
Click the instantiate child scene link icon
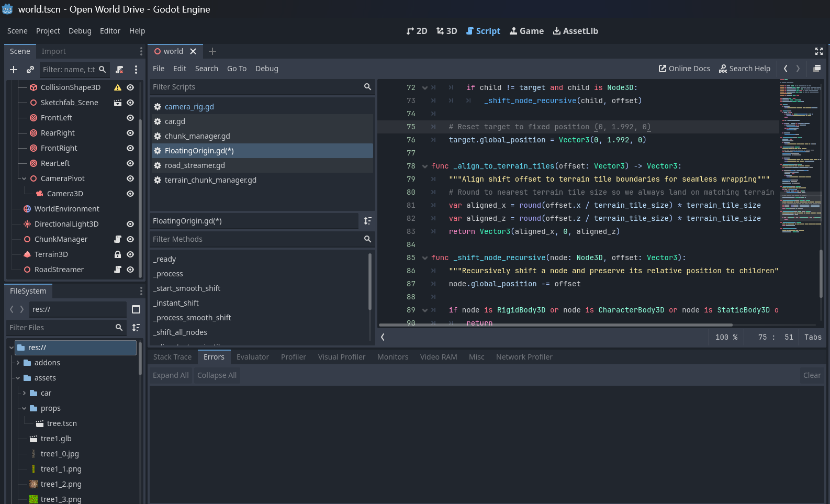coord(30,70)
